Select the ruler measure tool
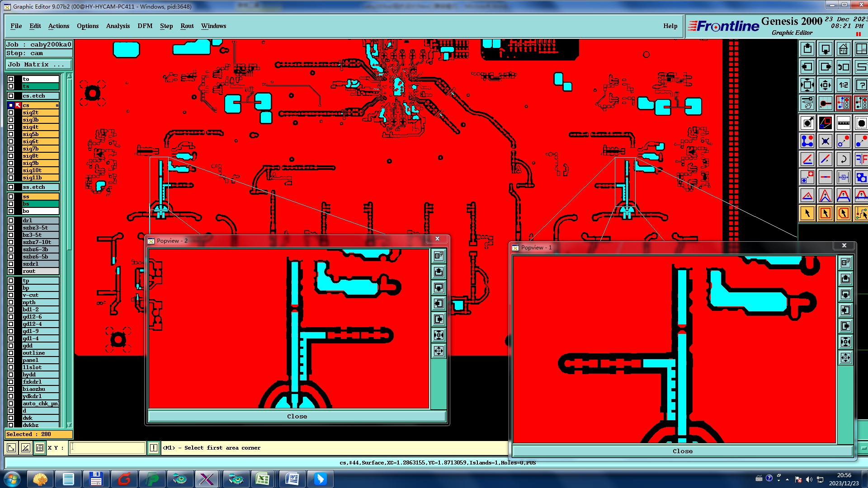The height and width of the screenshot is (488, 868). (x=844, y=123)
